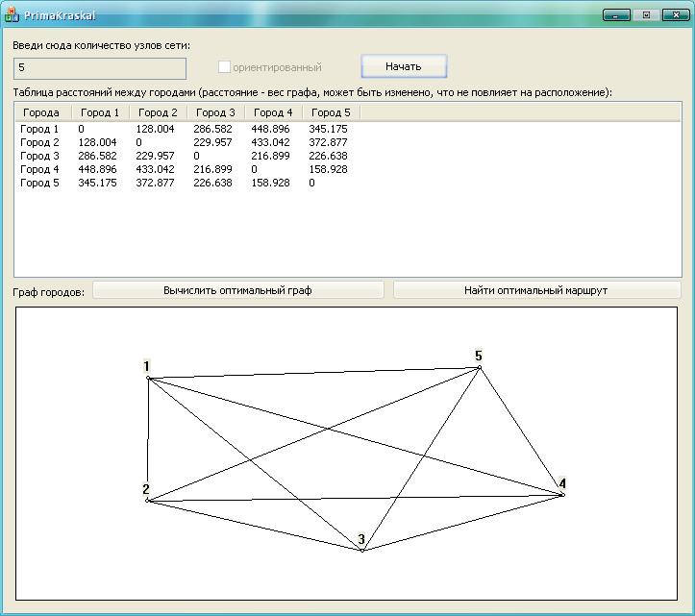695x616 pixels.
Task: Select the Город 2 column header
Action: point(158,112)
